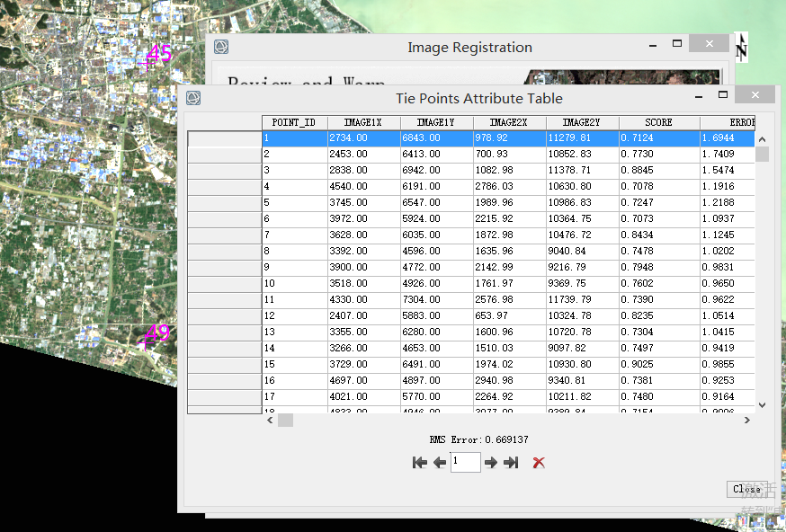Click the Tie Points Attribute Table title icon
This screenshot has height=532, width=786.
click(x=192, y=98)
